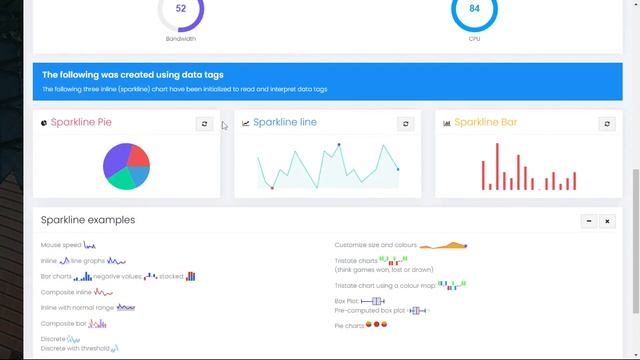Click the Mouse speed label
Image resolution: width=640 pixels, height=360 pixels.
pyautogui.click(x=61, y=245)
